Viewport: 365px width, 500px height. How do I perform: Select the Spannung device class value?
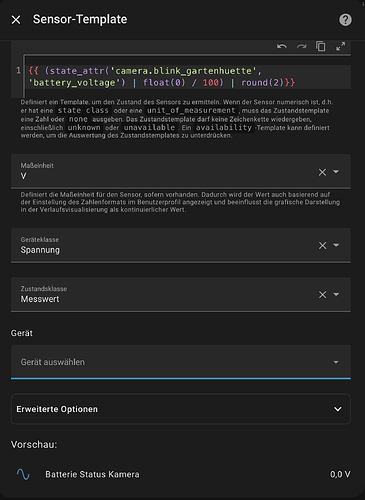[x=40, y=250]
